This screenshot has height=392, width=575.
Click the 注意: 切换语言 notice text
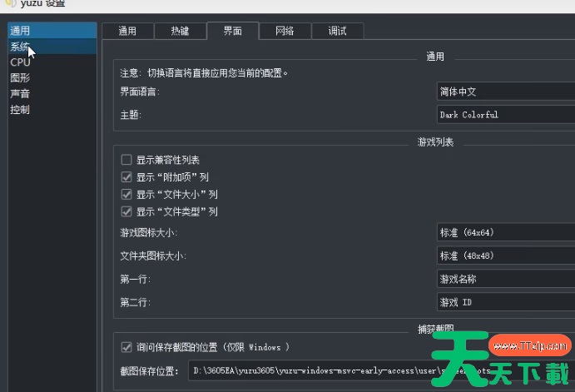coord(204,73)
